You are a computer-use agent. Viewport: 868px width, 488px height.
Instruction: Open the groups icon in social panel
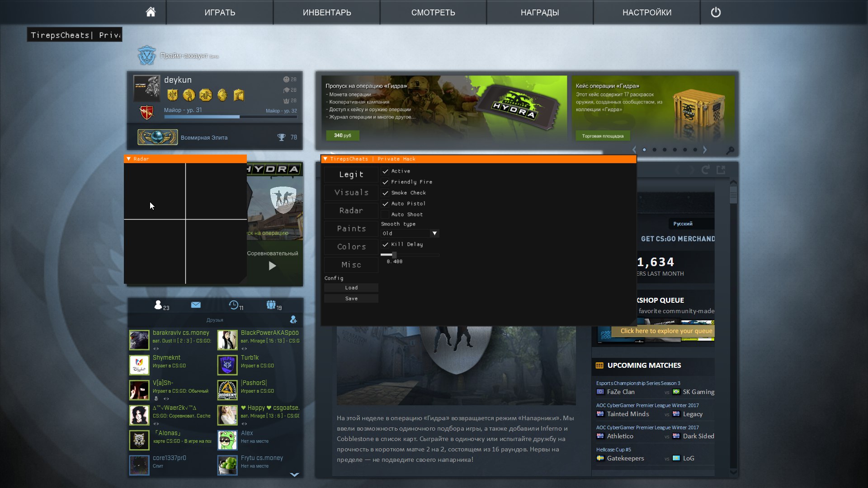[x=271, y=305]
